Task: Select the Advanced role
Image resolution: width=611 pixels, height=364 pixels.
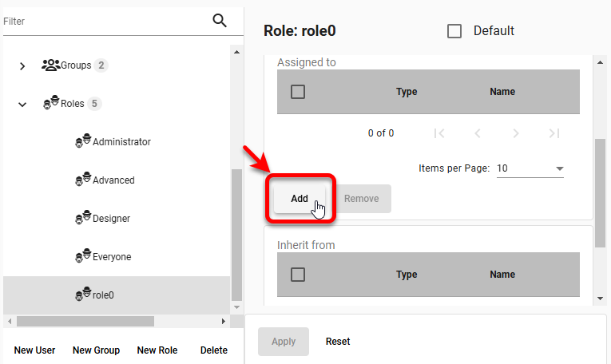Action: tap(113, 180)
